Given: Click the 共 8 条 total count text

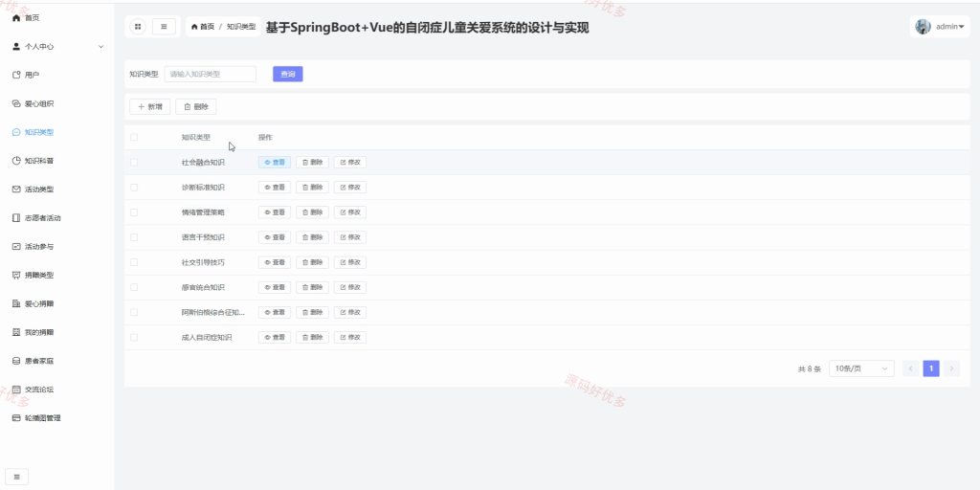Looking at the screenshot, I should coord(810,368).
